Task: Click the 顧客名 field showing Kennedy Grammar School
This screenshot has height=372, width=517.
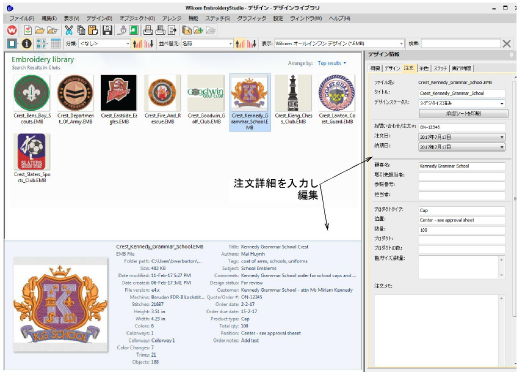Action: click(462, 166)
